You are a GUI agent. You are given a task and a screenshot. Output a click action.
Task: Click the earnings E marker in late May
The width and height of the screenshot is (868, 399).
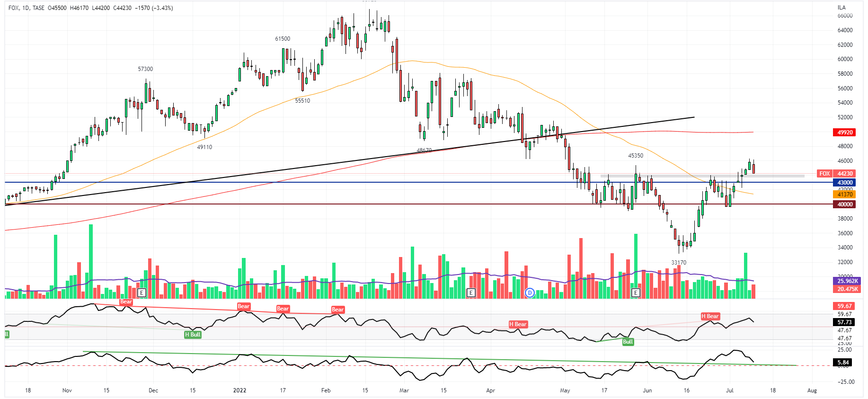[636, 293]
